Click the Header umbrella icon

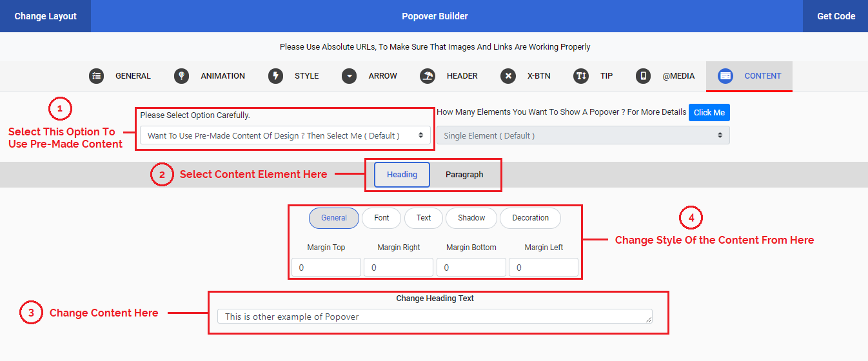point(428,76)
